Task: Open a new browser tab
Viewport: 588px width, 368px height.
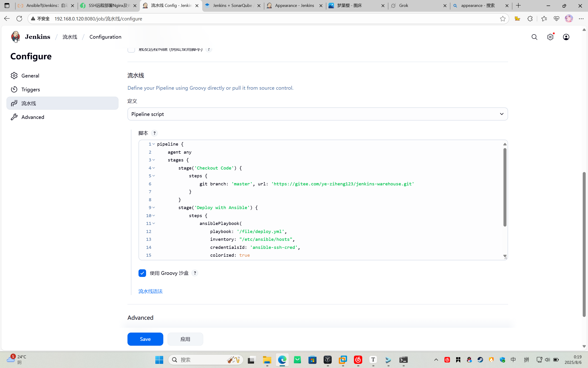Action: pyautogui.click(x=518, y=5)
